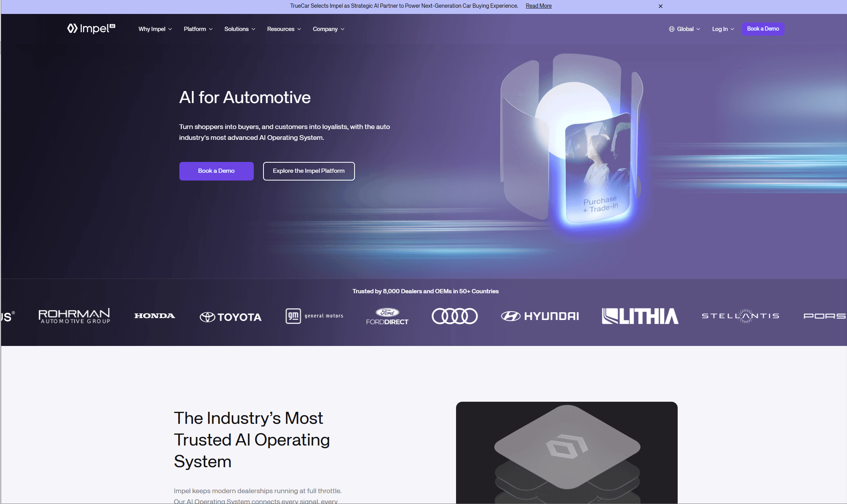Click the General Motors logo
Image resolution: width=847 pixels, height=504 pixels.
point(314,316)
